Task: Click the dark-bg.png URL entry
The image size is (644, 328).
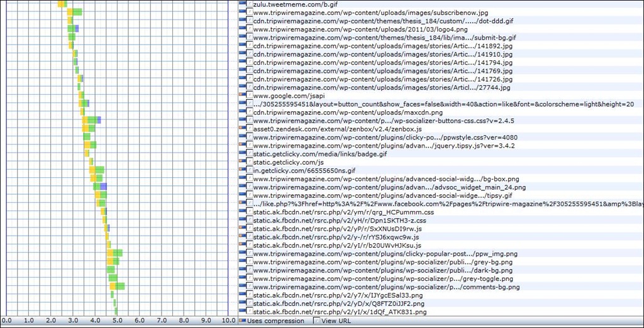Action: pyautogui.click(x=383, y=270)
